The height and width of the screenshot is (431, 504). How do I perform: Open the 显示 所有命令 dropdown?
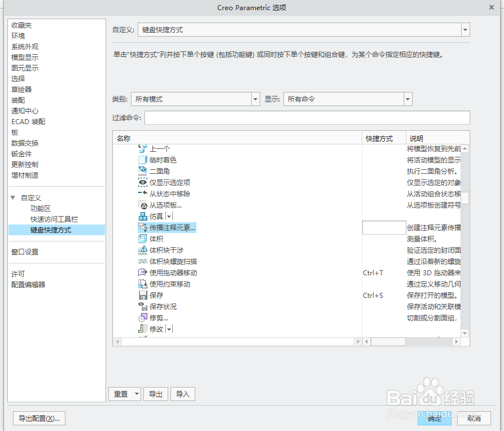click(x=408, y=99)
